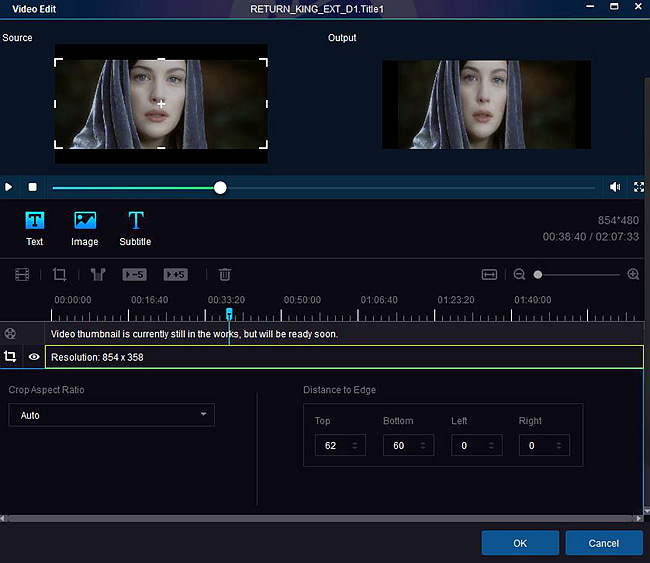Zoom out the timeline
This screenshot has height=563, width=650.
519,274
